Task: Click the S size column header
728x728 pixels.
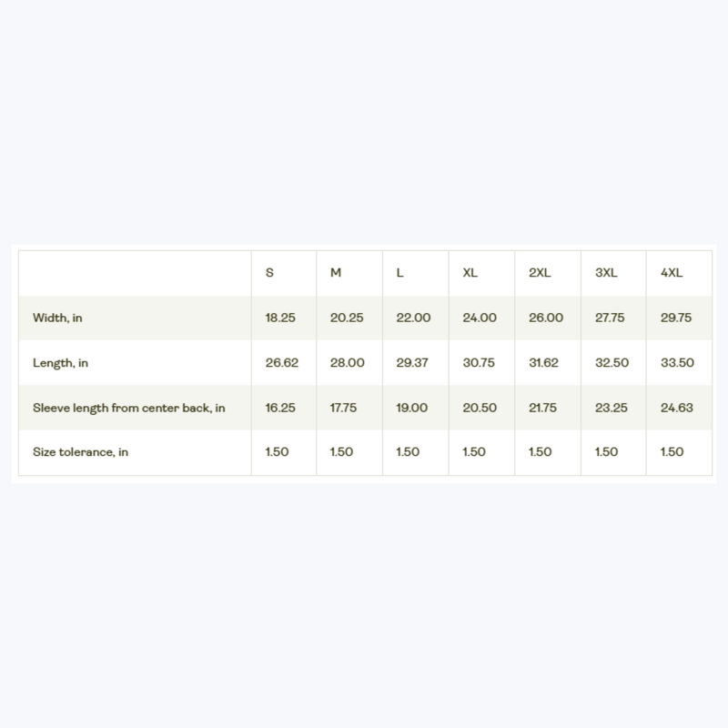Action: (269, 272)
